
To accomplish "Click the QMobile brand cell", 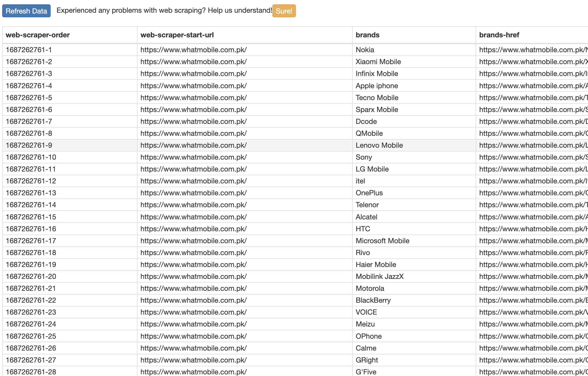I will coord(414,133).
